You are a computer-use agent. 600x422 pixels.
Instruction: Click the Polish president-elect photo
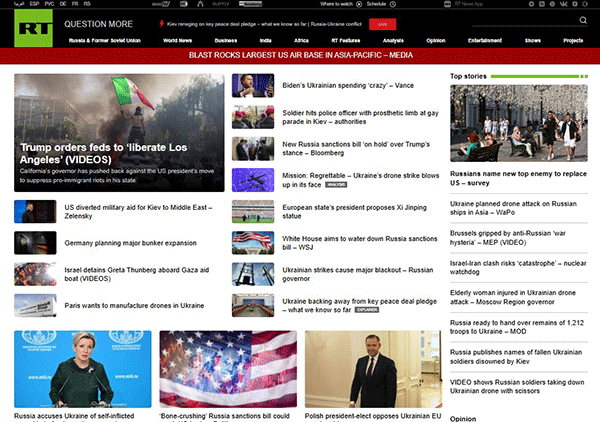pyautogui.click(x=373, y=369)
